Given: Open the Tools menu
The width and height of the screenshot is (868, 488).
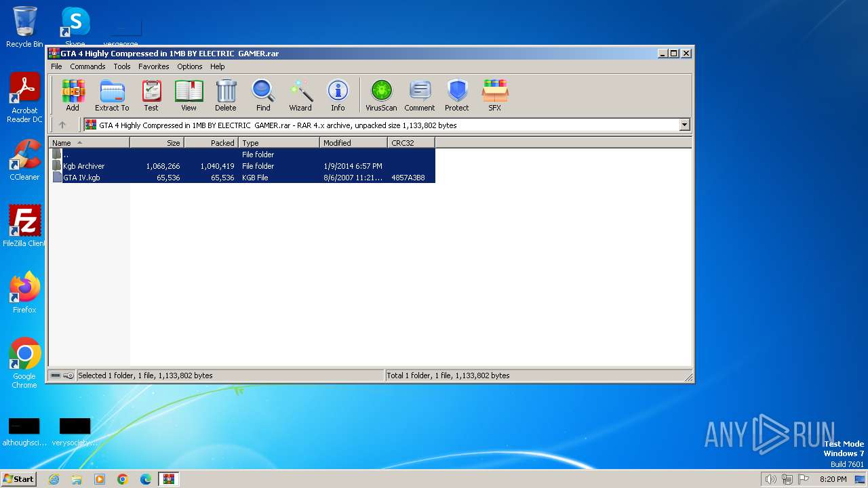Looking at the screenshot, I should (x=122, y=66).
